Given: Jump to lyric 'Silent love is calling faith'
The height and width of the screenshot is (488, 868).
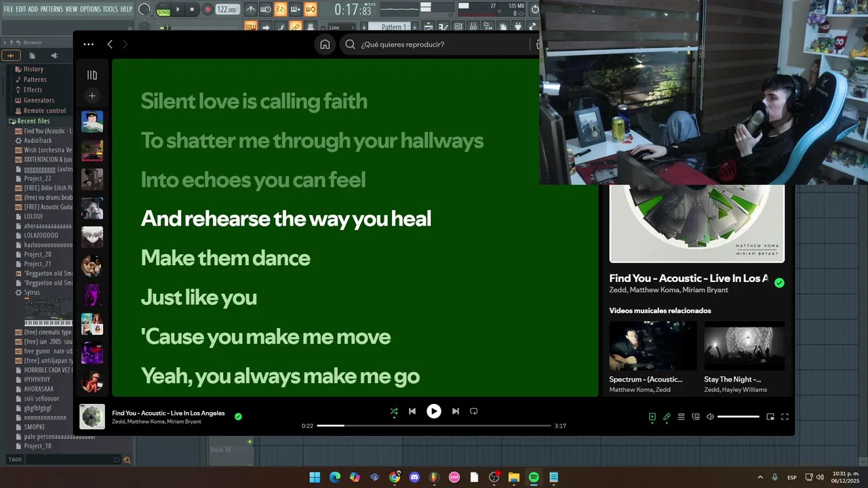Looking at the screenshot, I should point(254,102).
